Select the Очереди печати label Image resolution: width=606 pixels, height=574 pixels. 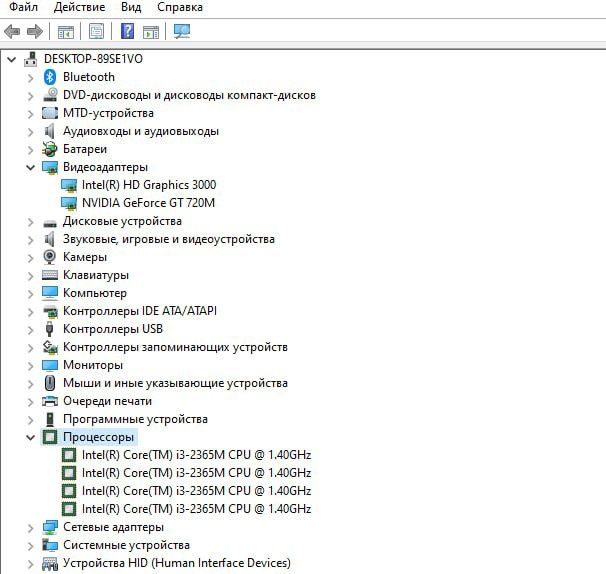click(x=107, y=401)
